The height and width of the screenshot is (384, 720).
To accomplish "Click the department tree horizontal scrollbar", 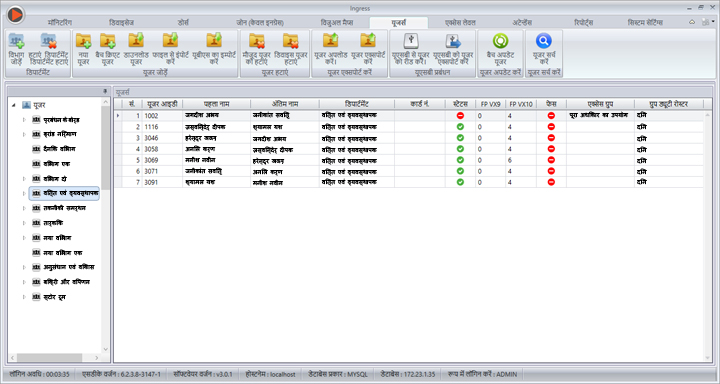I will [49, 357].
